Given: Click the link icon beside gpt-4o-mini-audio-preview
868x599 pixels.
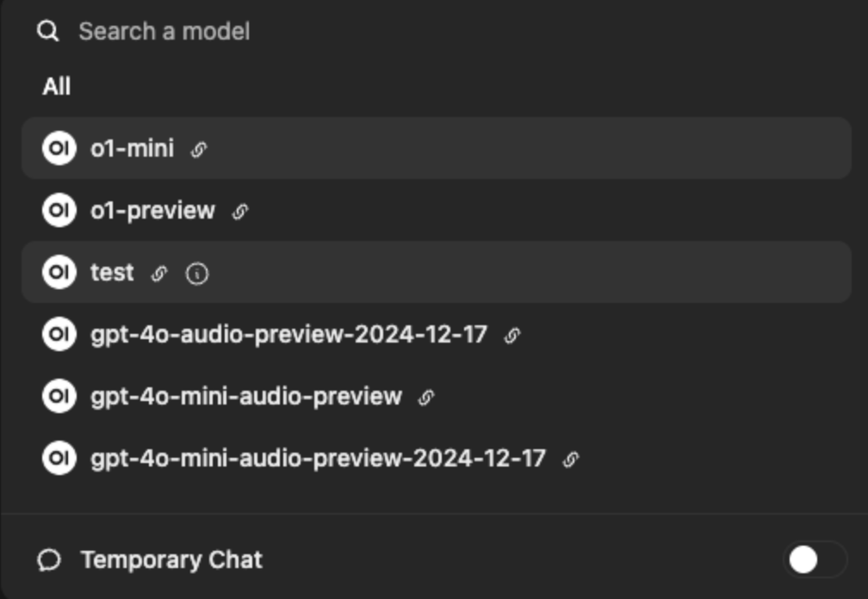Looking at the screenshot, I should click(426, 398).
